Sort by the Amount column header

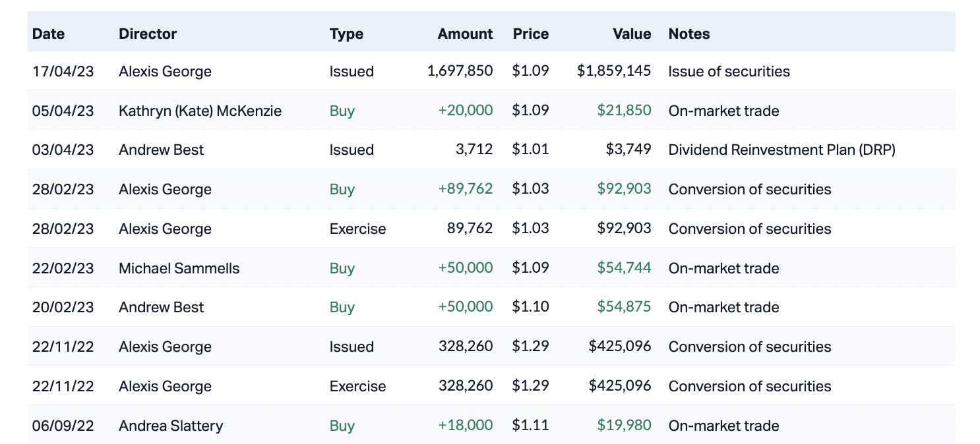pyautogui.click(x=465, y=34)
